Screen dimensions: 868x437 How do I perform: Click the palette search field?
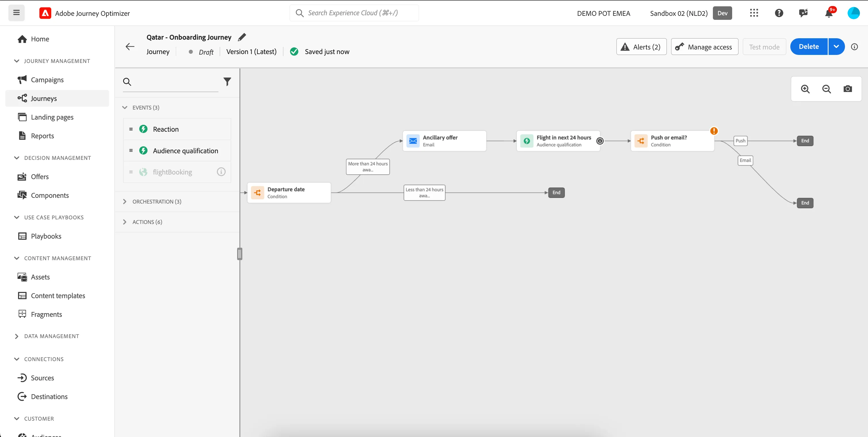click(170, 82)
